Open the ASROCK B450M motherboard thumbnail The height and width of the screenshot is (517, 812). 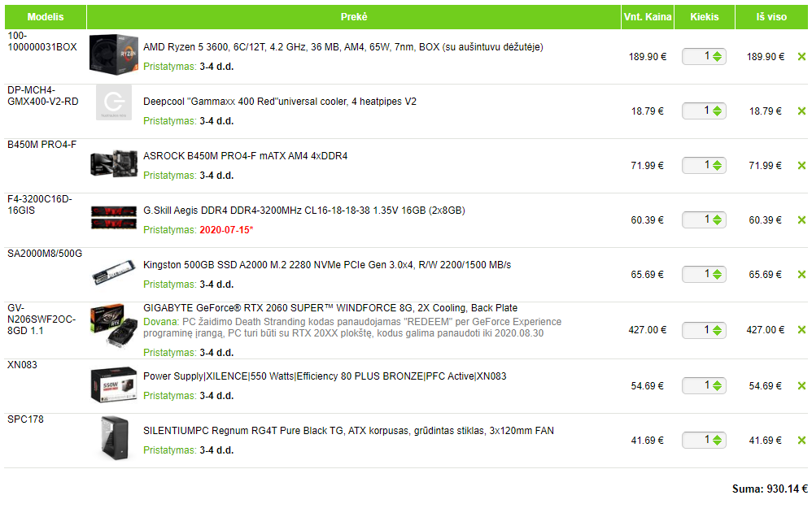tap(113, 163)
